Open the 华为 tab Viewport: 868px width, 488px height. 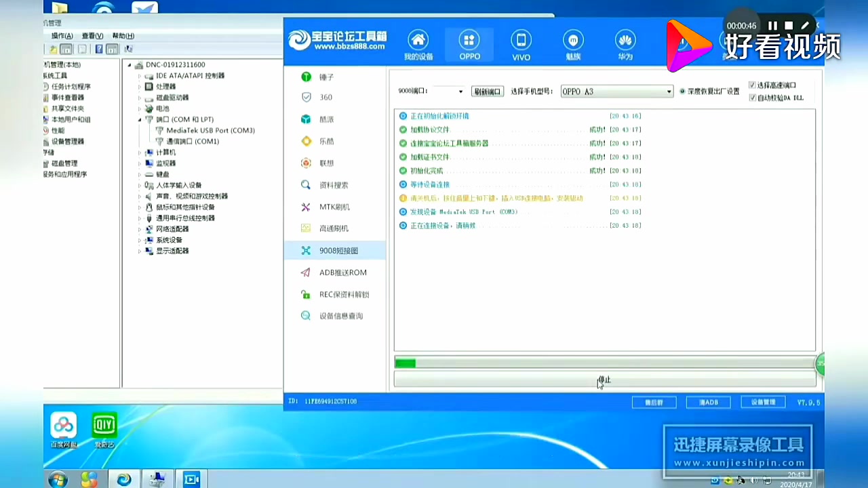click(625, 45)
